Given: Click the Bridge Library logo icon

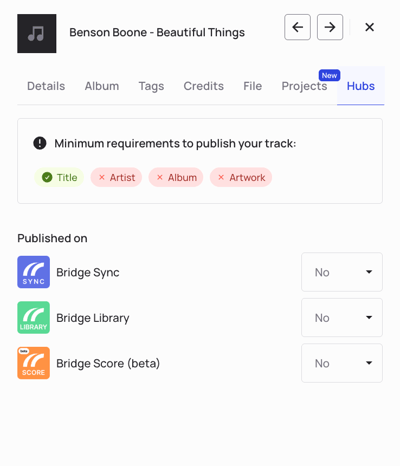Looking at the screenshot, I should (x=34, y=317).
